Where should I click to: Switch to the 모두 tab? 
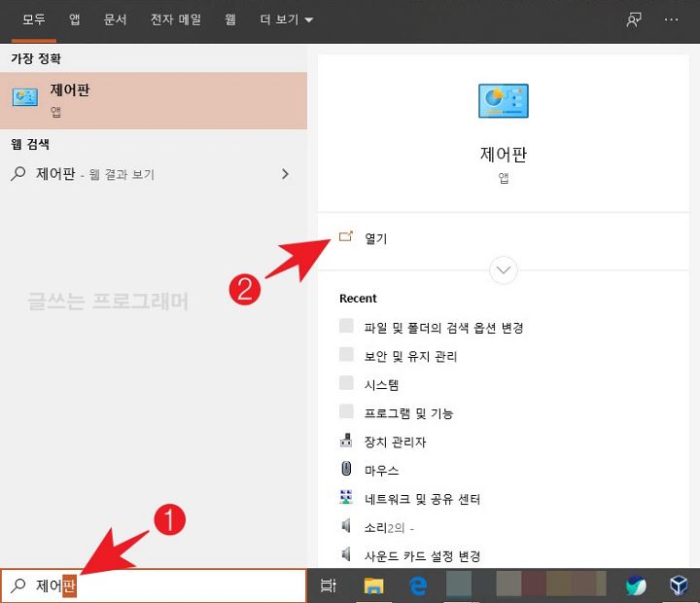coord(33,19)
